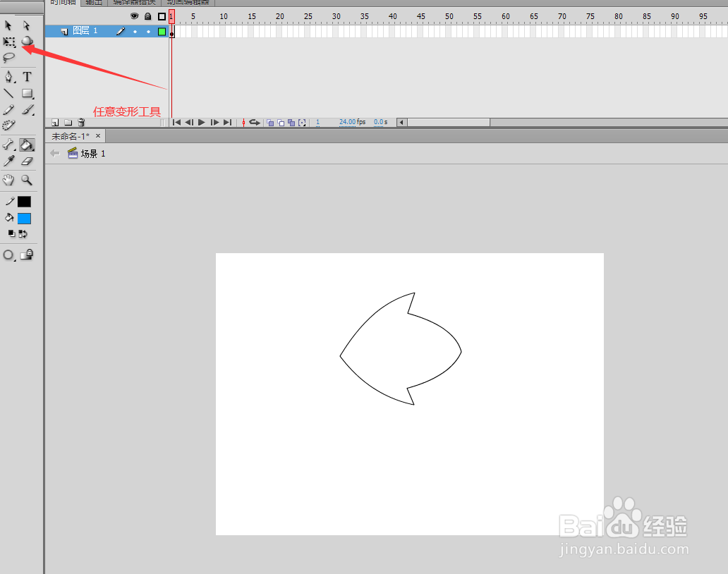The width and height of the screenshot is (728, 574).
Task: Lock layer 图层 1
Action: click(148, 31)
